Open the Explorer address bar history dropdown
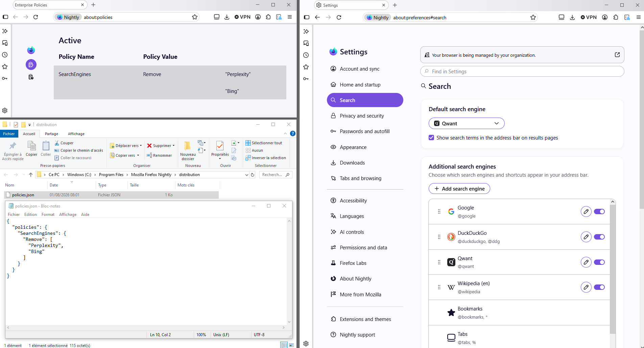 (x=246, y=175)
